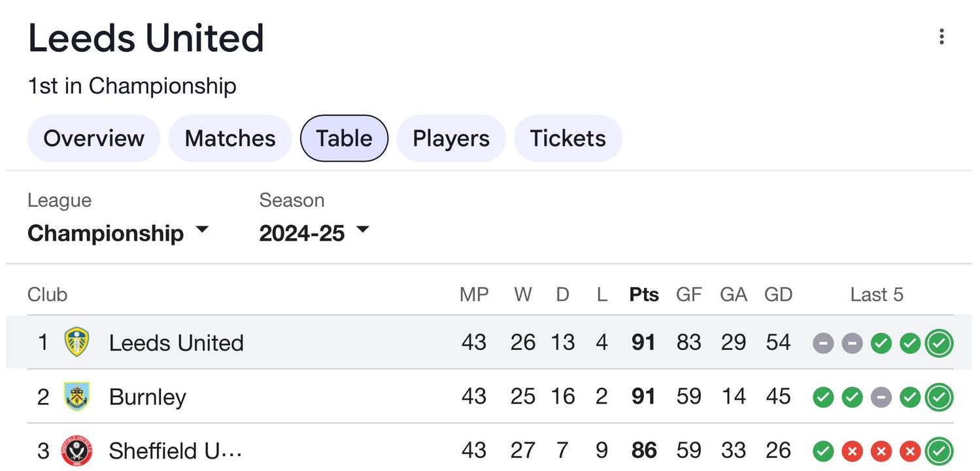980x471 pixels.
Task: Click Leeds United's first draw result icon
Action: [823, 343]
